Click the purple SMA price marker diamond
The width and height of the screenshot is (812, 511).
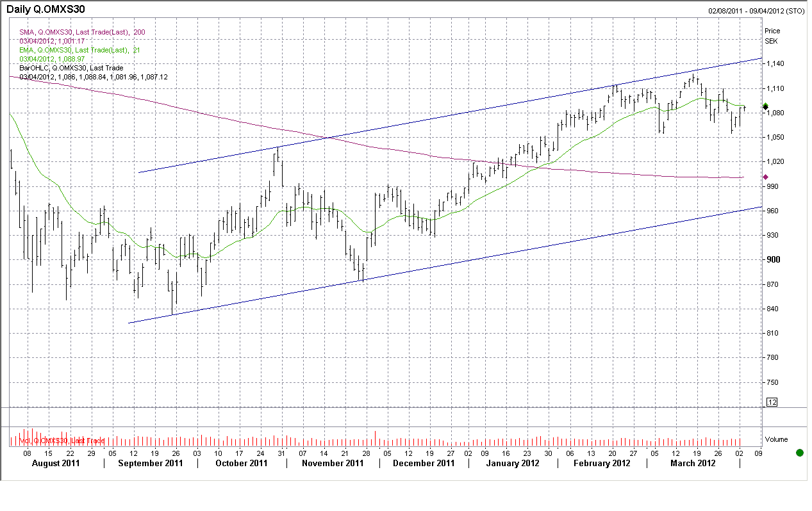point(765,177)
